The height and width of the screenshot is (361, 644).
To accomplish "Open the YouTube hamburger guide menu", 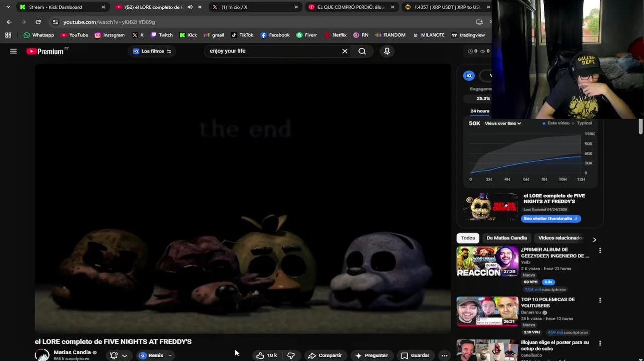I will (14, 51).
